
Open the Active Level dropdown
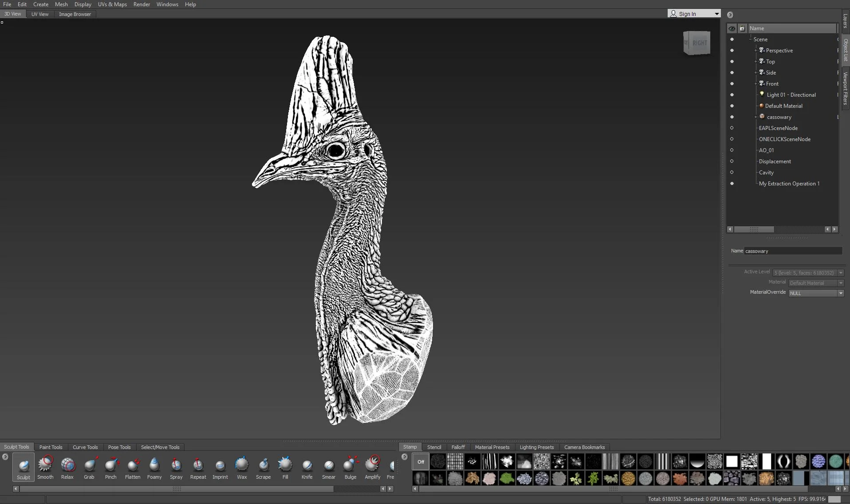coord(841,273)
